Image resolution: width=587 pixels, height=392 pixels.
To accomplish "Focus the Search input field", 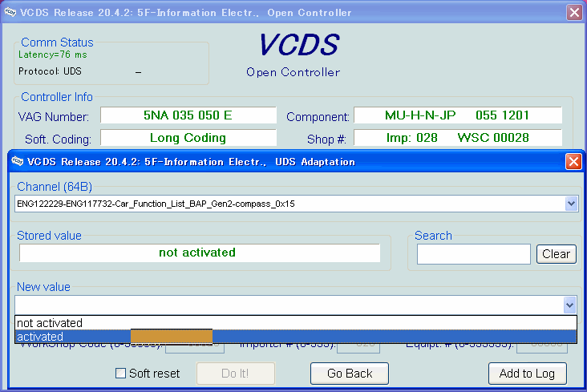I will pos(474,254).
